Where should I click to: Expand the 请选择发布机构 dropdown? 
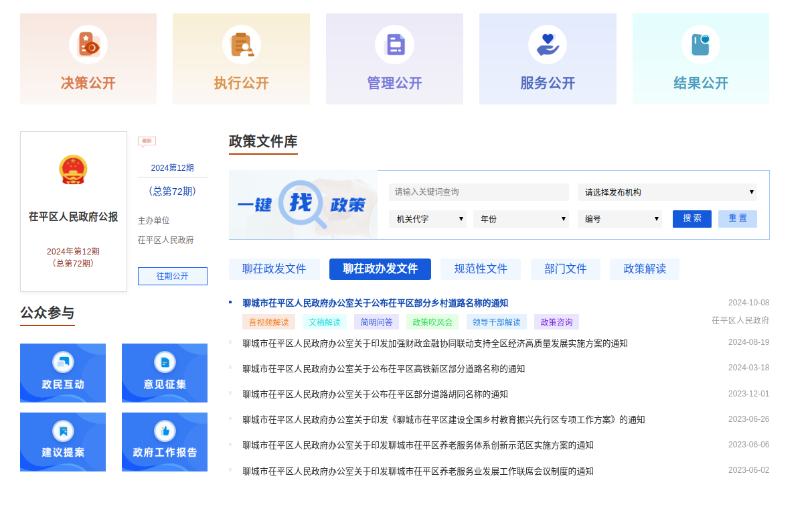click(x=667, y=192)
